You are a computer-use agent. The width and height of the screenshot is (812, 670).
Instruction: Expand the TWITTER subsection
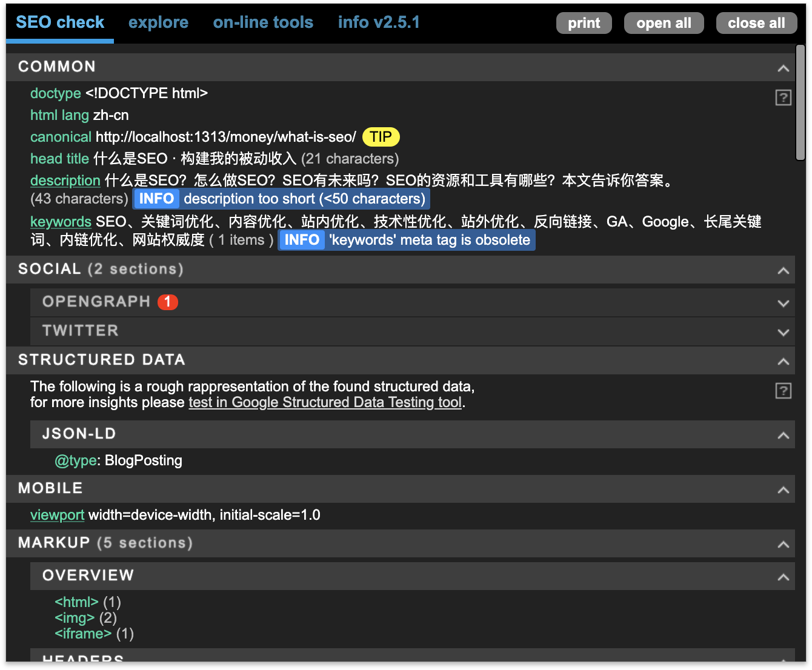click(783, 332)
